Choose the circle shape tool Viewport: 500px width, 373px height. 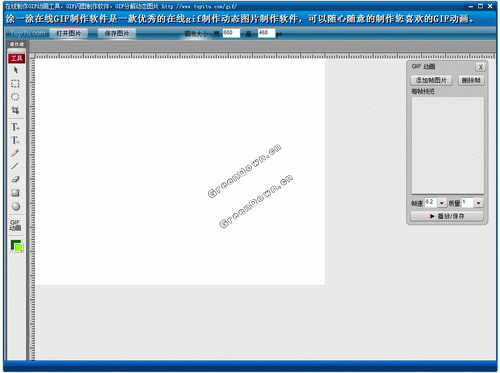(16, 206)
